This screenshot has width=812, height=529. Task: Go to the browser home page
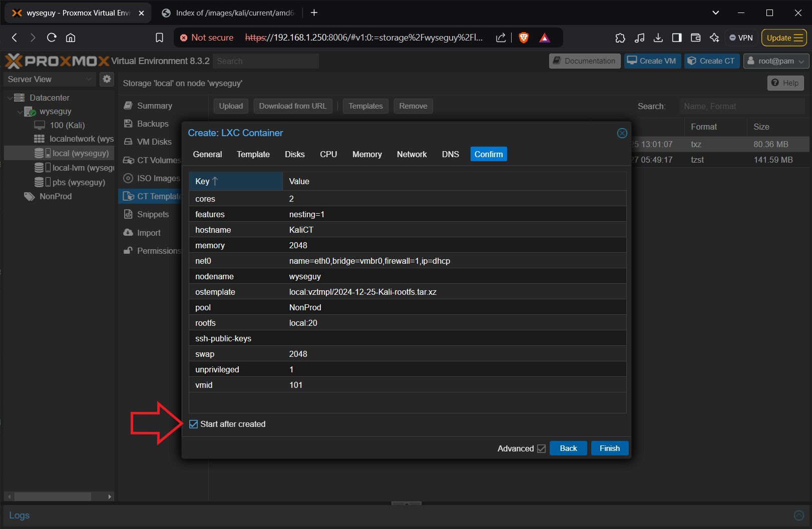(x=71, y=38)
